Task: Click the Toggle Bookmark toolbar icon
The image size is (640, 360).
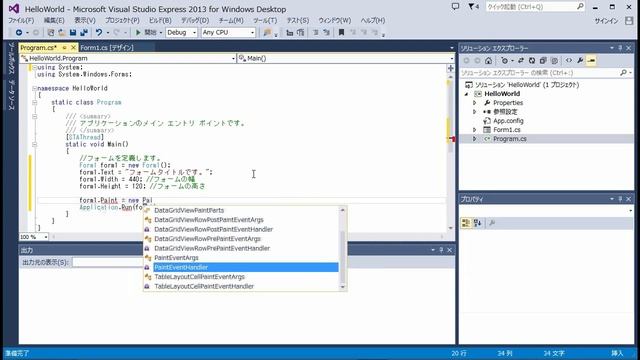Action: coord(341,32)
